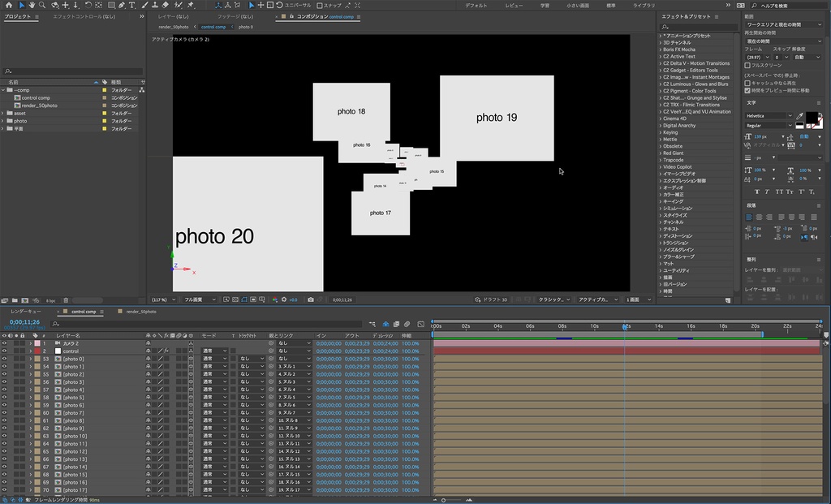Image resolution: width=831 pixels, height=504 pixels.
Task: Select the Rotation tool
Action: pyautogui.click(x=88, y=5)
